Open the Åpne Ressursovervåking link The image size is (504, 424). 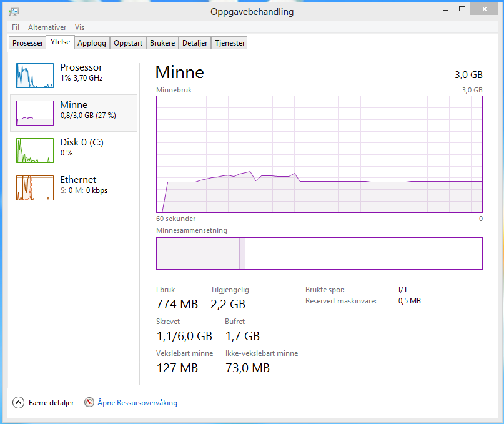tap(137, 403)
